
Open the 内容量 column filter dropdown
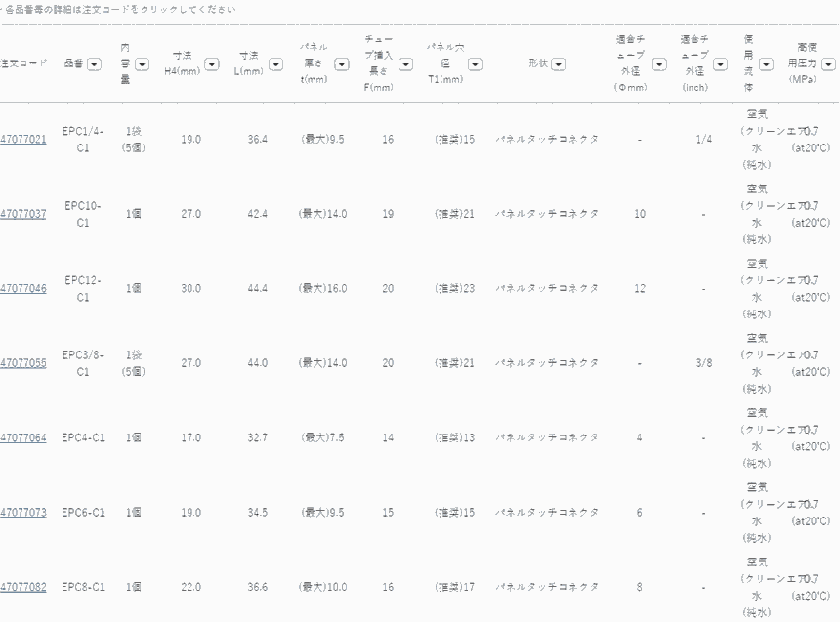tap(142, 64)
